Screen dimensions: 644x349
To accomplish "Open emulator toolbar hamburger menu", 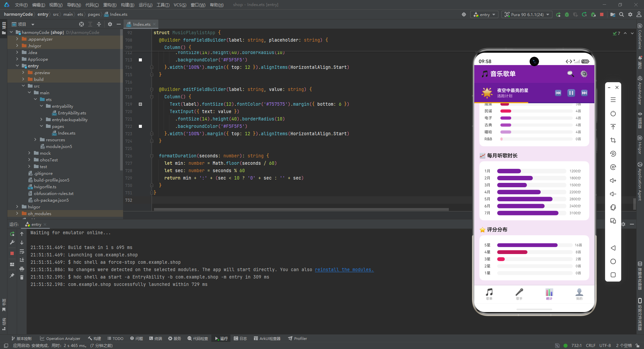I will pos(613,100).
